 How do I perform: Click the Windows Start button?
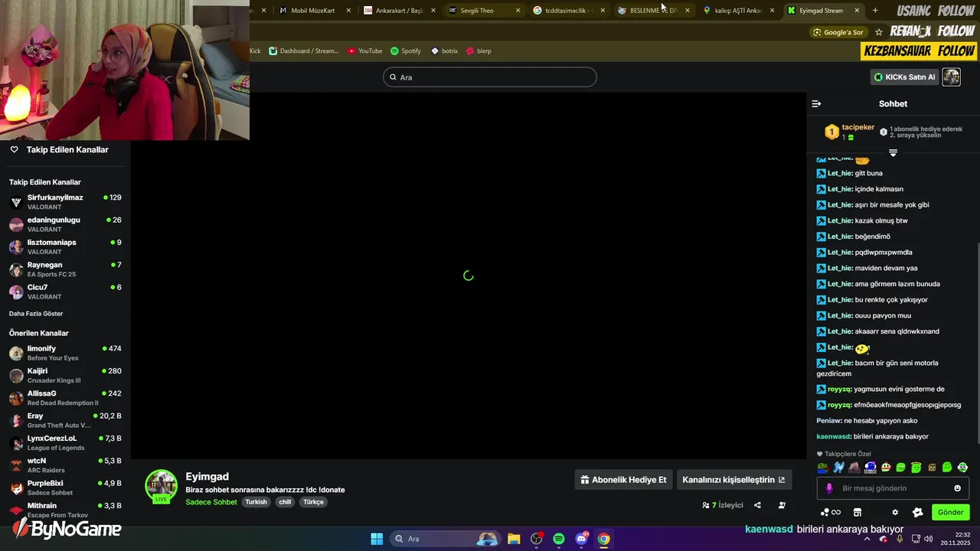pos(377,539)
